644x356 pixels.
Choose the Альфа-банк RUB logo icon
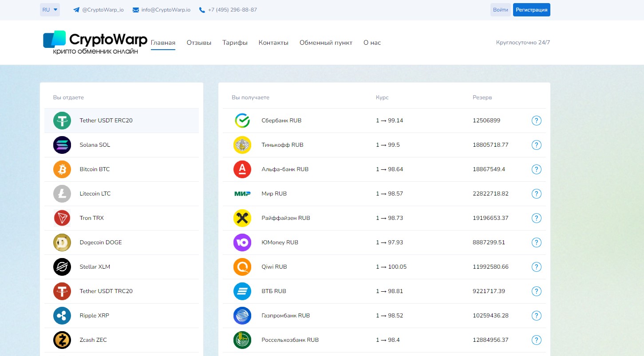coord(242,169)
